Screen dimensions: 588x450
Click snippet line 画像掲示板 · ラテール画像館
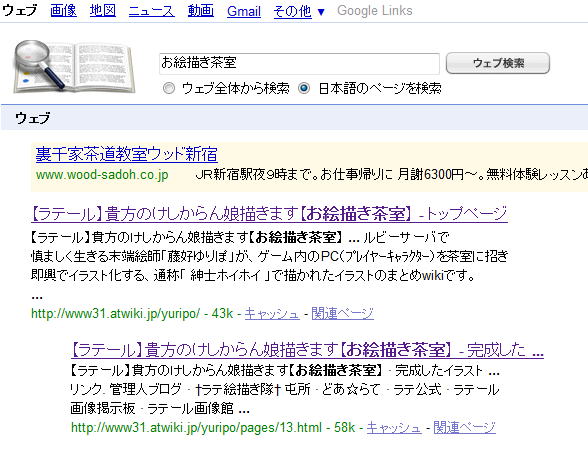click(x=160, y=408)
